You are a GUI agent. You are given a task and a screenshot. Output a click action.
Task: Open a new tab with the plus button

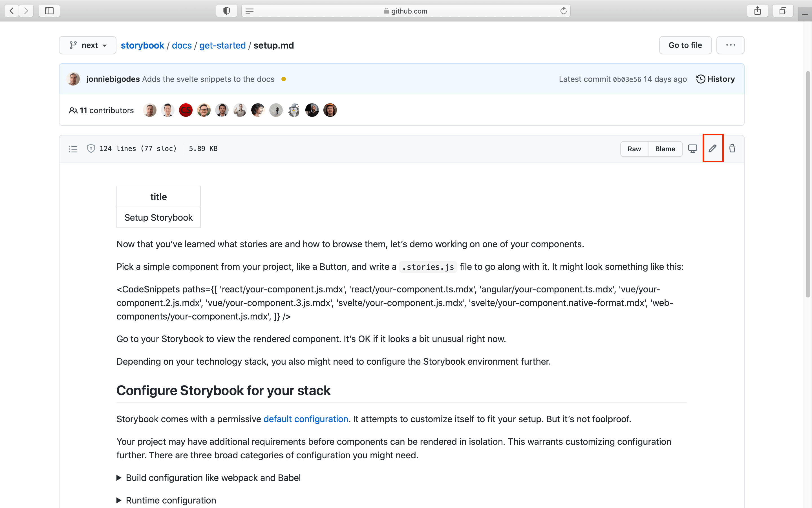(805, 14)
